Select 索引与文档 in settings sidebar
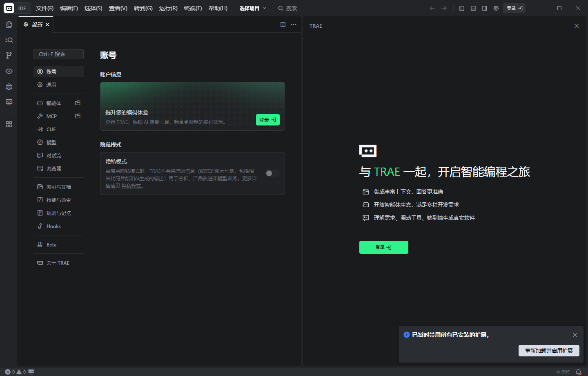 tap(58, 187)
